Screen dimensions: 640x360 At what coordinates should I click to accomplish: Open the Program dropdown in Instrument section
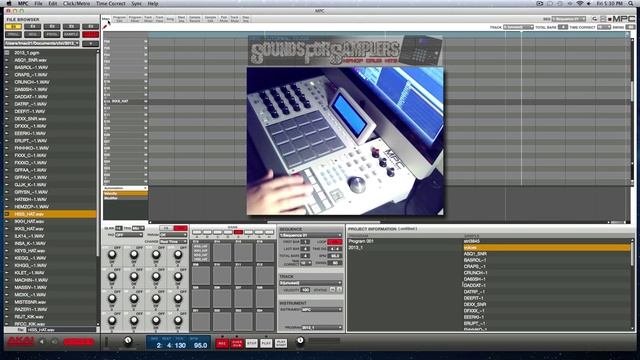[322, 327]
